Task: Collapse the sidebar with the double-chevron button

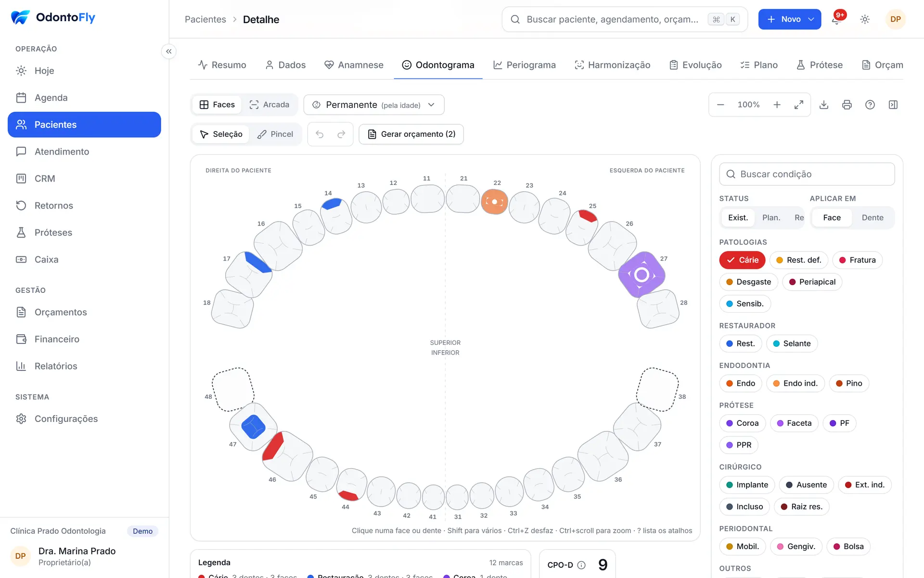Action: (x=169, y=52)
